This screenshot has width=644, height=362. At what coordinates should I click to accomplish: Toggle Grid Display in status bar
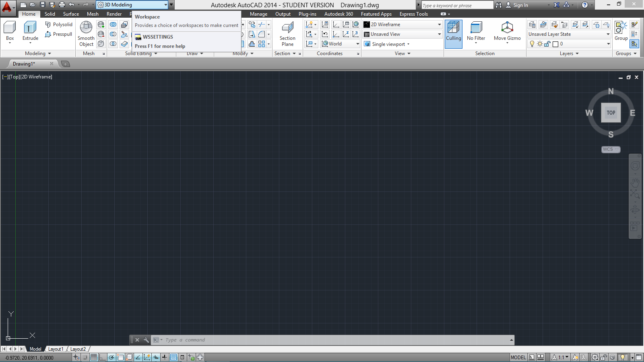(x=94, y=357)
